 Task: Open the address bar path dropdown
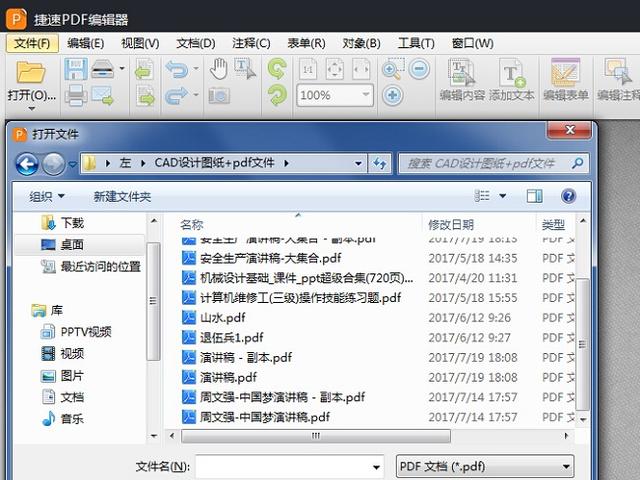pos(358,164)
